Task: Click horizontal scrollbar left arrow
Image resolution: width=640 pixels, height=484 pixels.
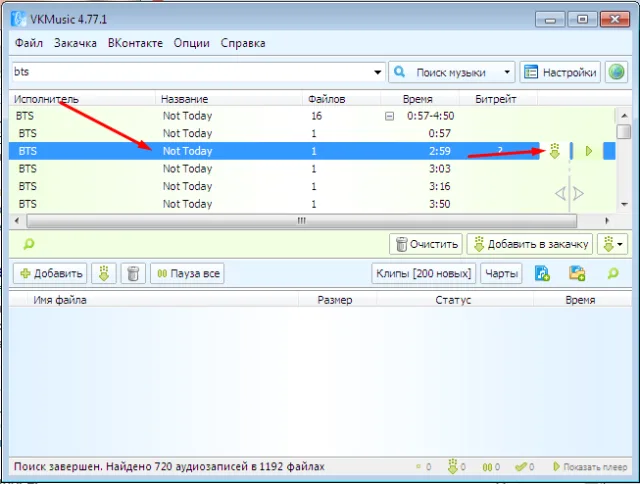Action: click(17, 221)
